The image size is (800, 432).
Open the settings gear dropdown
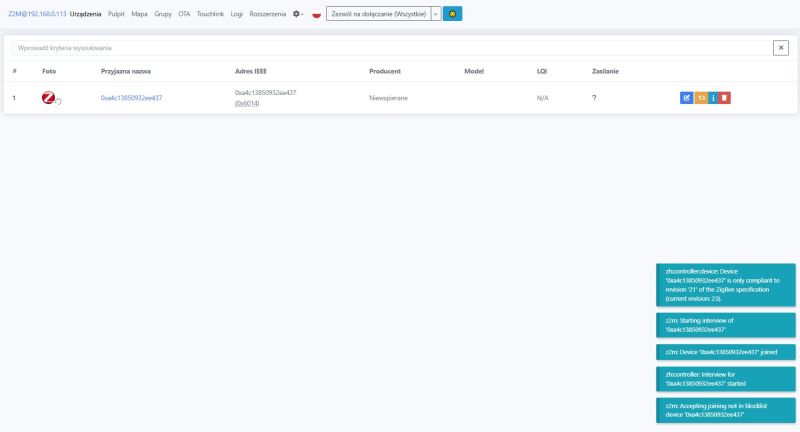pyautogui.click(x=298, y=14)
